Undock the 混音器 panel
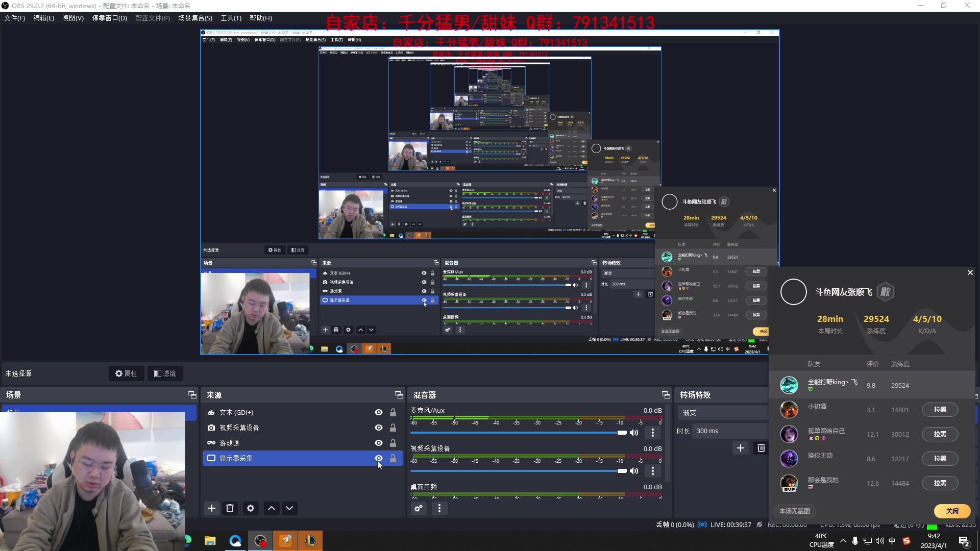Image resolution: width=980 pixels, height=551 pixels. pyautogui.click(x=666, y=395)
